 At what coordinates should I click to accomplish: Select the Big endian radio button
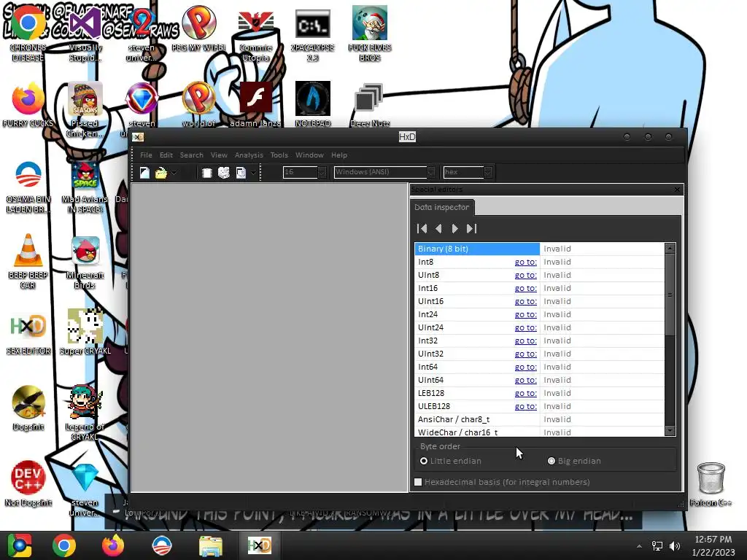click(551, 461)
